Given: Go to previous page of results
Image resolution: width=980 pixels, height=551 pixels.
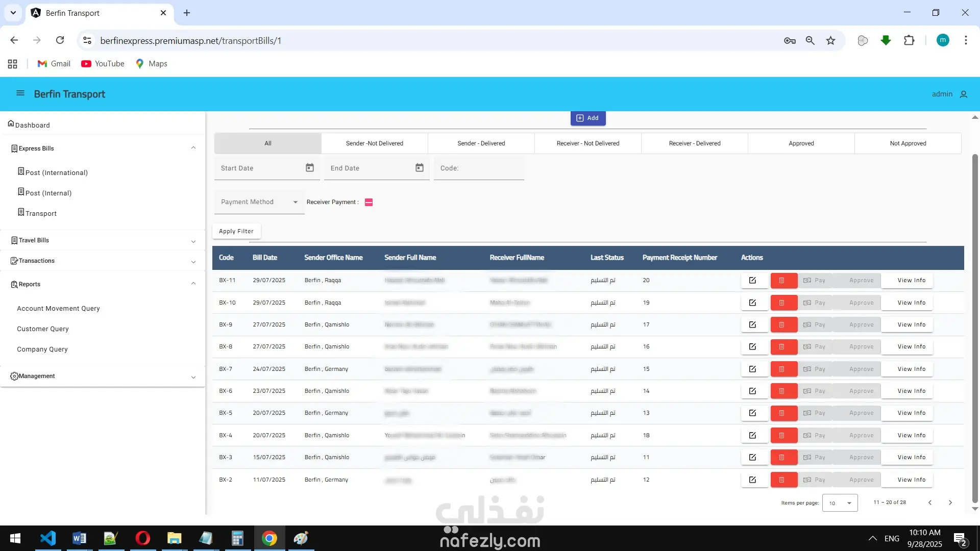Looking at the screenshot, I should [930, 503].
